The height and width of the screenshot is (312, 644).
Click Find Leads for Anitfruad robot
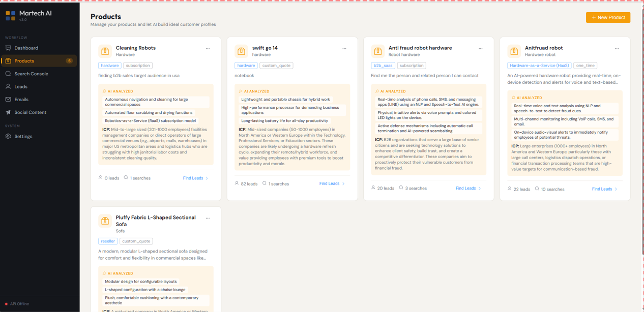click(604, 190)
